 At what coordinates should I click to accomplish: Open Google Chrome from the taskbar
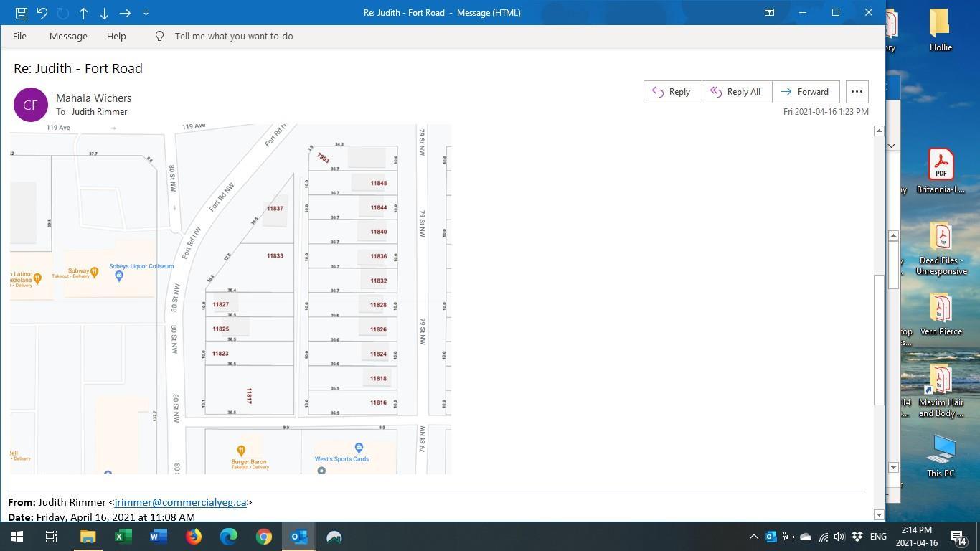coord(263,536)
